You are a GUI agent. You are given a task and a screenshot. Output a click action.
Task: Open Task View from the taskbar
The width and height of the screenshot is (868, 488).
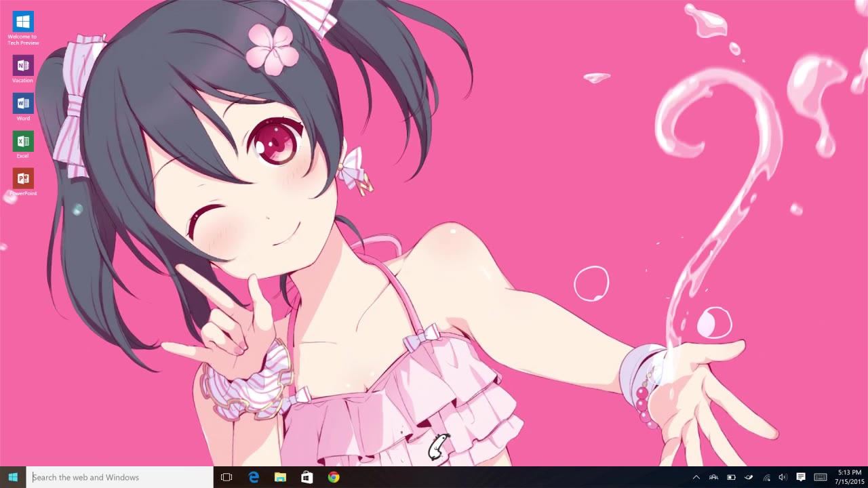[x=226, y=477]
